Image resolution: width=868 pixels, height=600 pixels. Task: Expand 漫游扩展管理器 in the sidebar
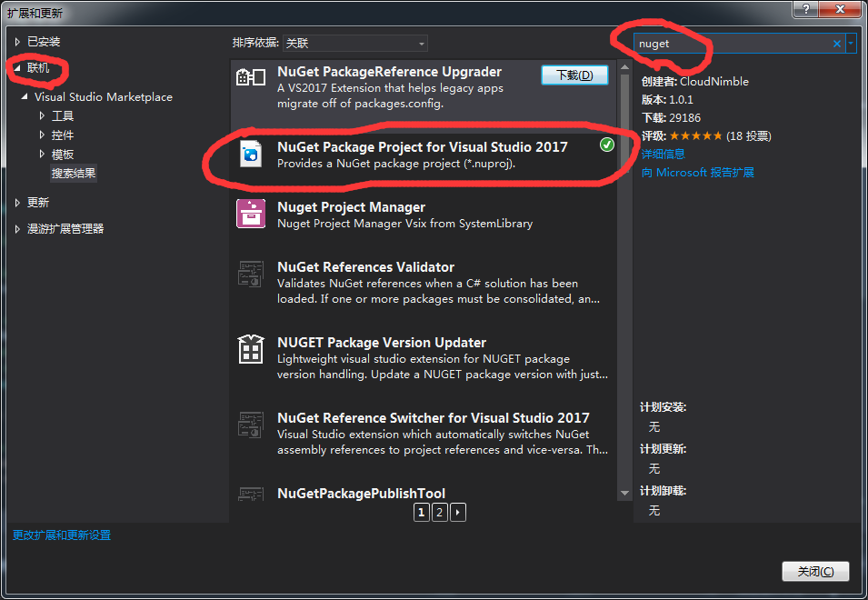tap(15, 228)
